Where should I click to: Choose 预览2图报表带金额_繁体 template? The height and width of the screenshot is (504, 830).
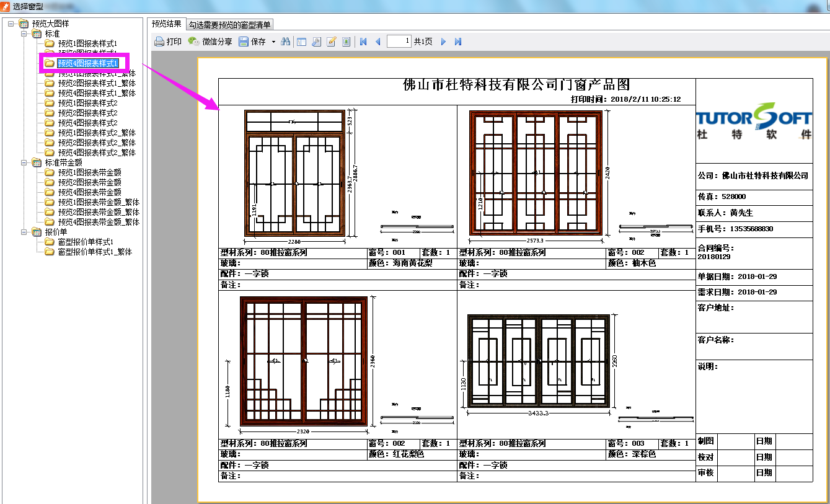(x=99, y=212)
